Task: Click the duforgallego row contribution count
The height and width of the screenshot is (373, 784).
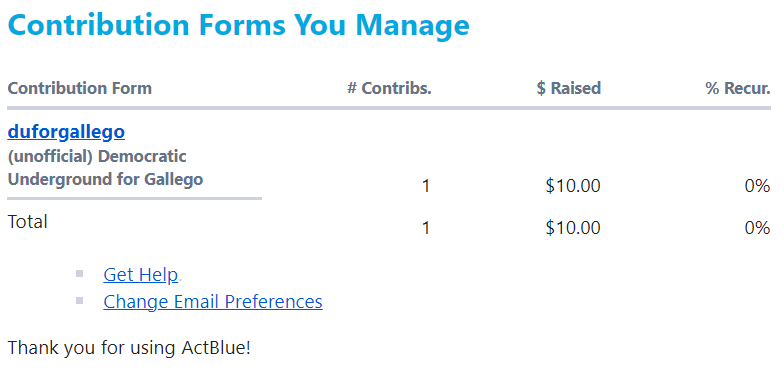Action: pyautogui.click(x=426, y=186)
